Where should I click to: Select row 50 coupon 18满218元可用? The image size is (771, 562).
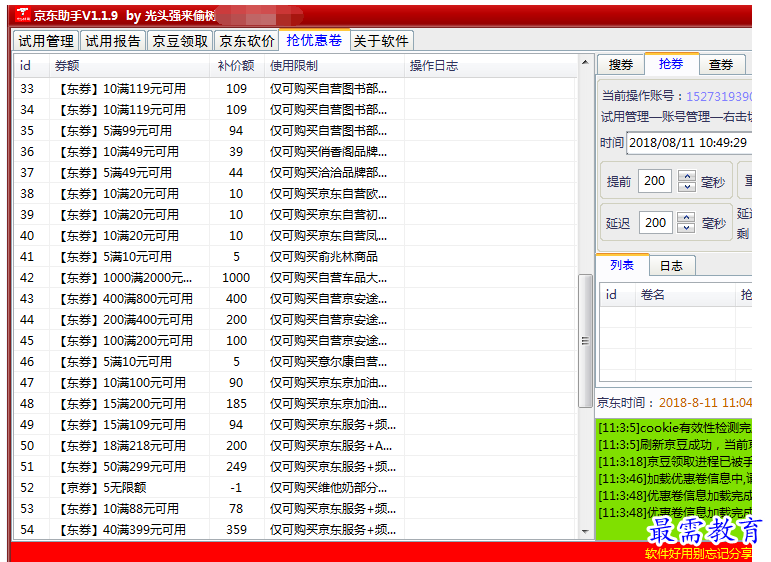295,446
